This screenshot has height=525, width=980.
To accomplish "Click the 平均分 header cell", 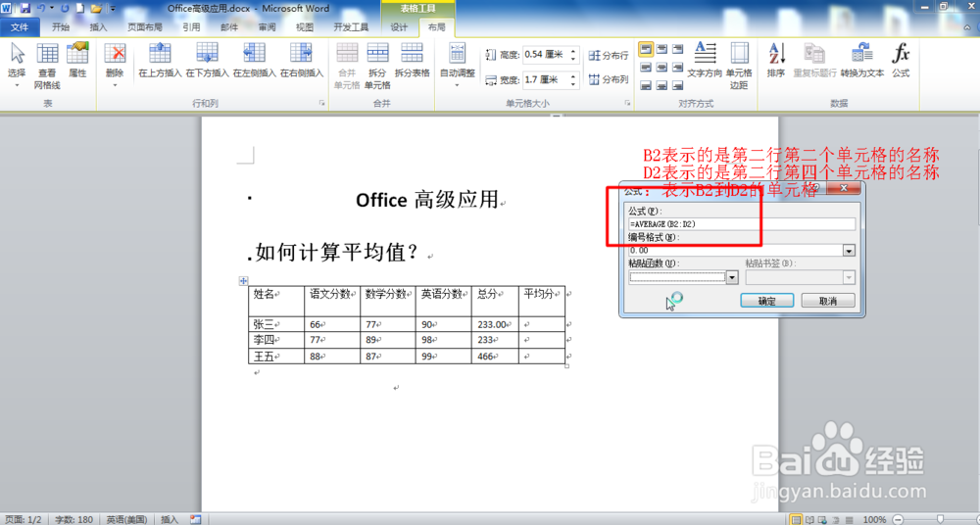I will 541,302.
